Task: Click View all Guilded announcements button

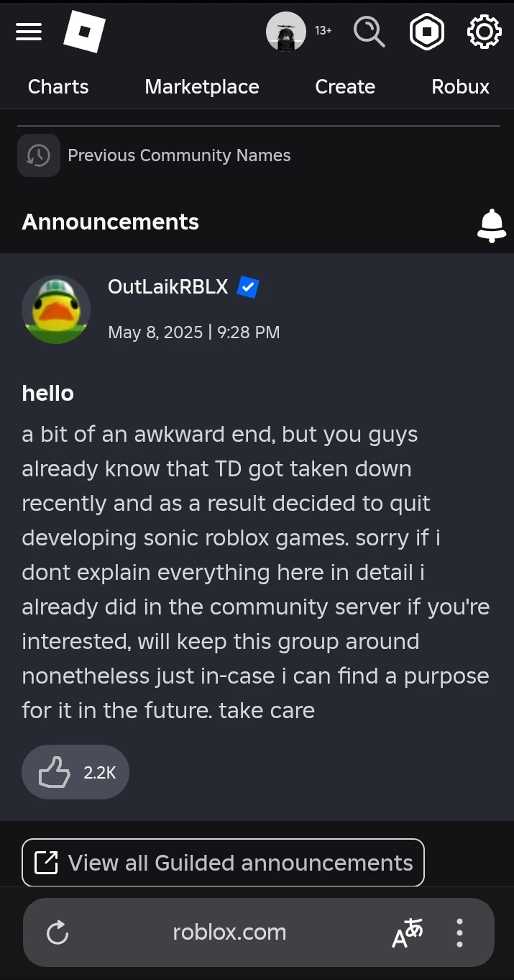Action: 223,863
